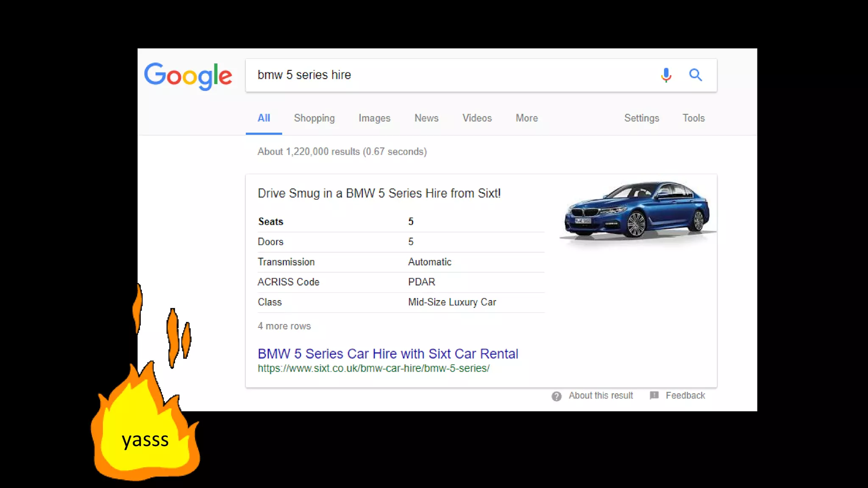Open BMW 5 Series Car Hire link
Viewport: 868px width, 488px height.
pyautogui.click(x=388, y=354)
